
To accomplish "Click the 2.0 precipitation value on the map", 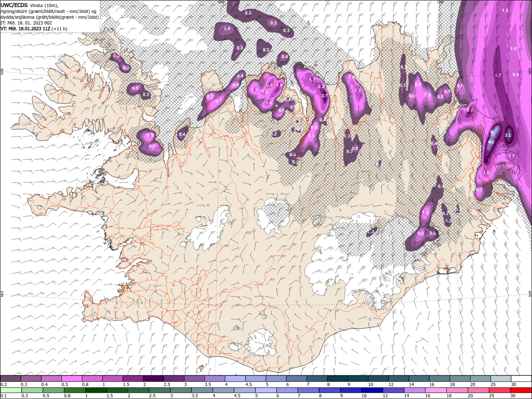I will (x=269, y=85).
